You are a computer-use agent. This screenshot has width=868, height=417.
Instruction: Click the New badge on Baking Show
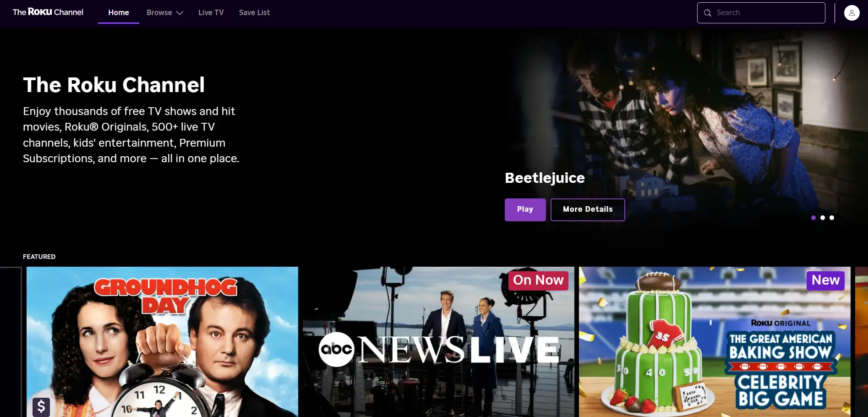[x=825, y=280]
